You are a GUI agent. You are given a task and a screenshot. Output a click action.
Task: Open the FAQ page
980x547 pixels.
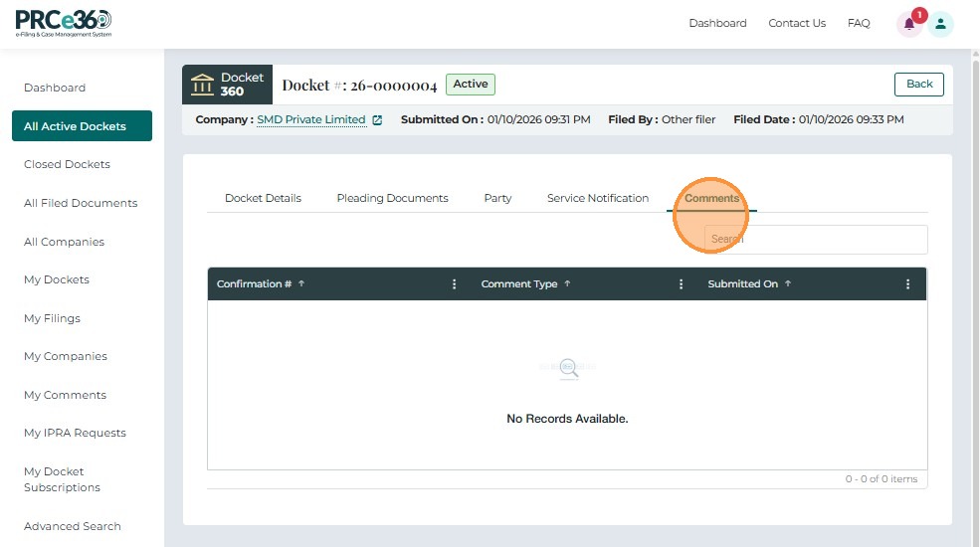click(x=859, y=23)
